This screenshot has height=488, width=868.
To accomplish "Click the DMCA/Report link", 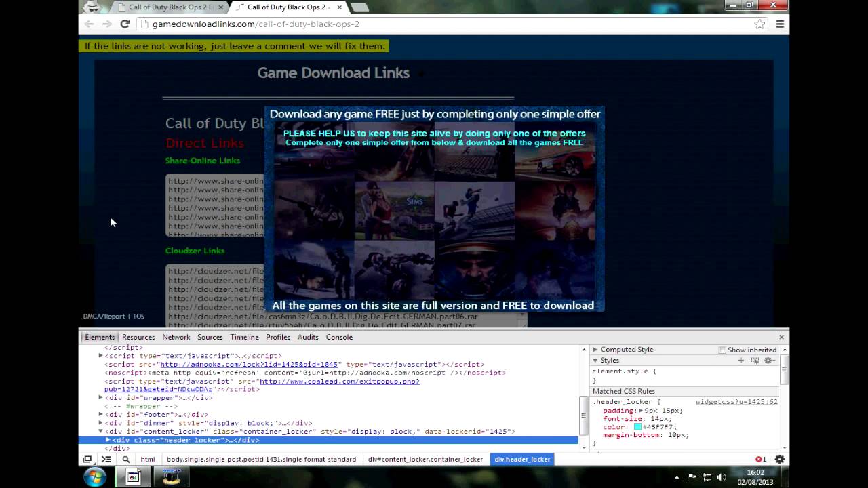I will (104, 317).
